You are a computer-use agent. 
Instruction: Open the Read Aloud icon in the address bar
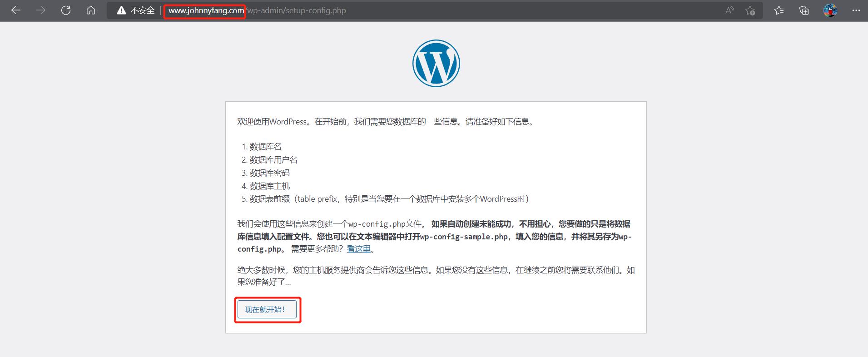click(729, 10)
